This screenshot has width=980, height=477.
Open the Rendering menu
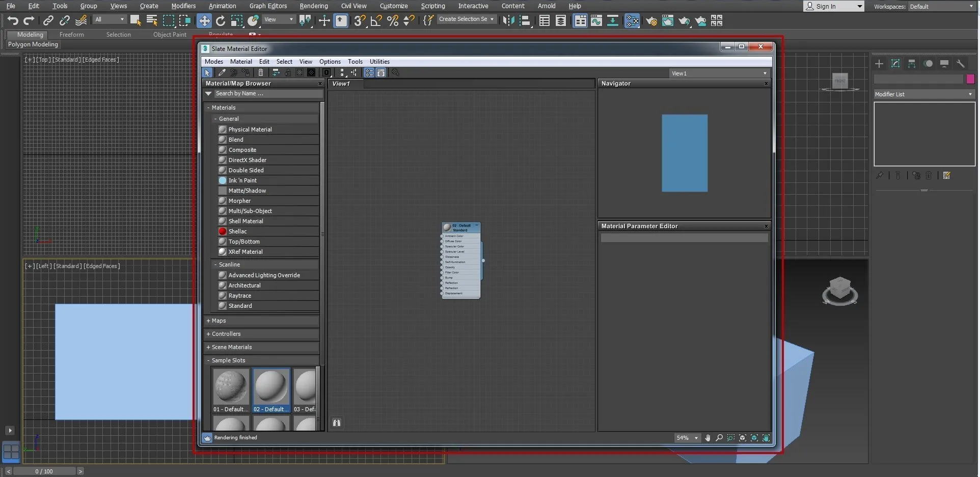click(313, 6)
